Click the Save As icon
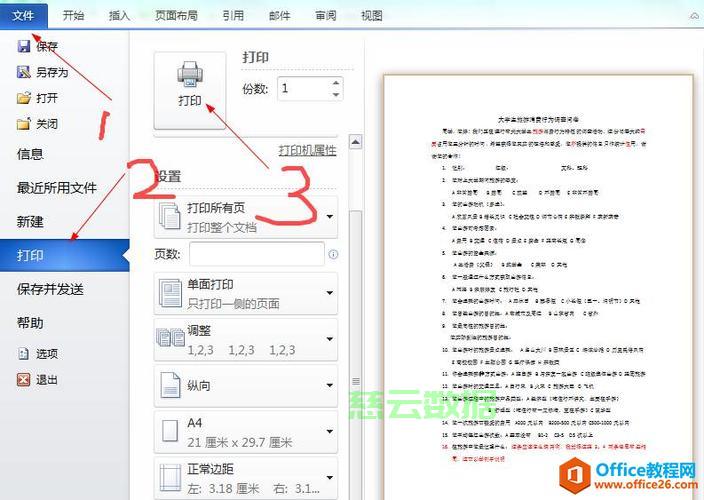The image size is (704, 500). point(24,72)
